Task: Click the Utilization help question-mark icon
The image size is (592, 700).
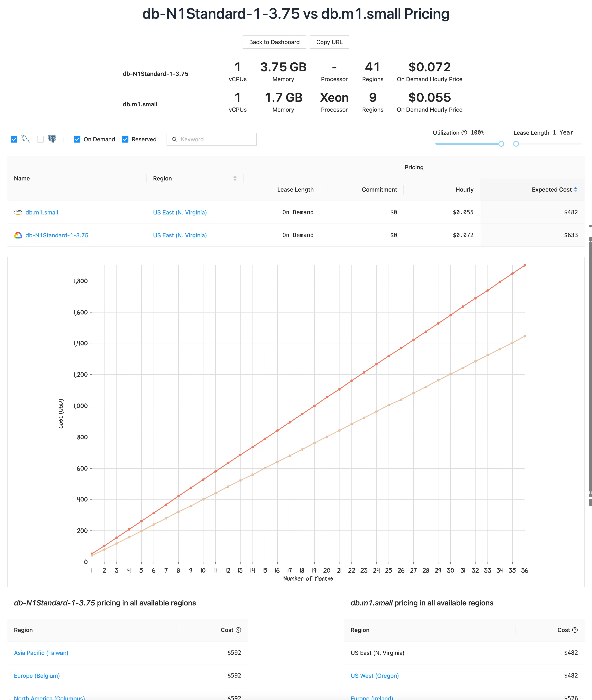Action: (464, 133)
